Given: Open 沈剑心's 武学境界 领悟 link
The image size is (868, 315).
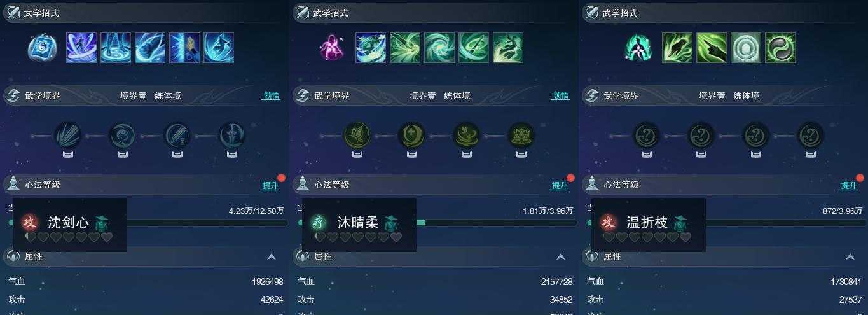Looking at the screenshot, I should (272, 95).
